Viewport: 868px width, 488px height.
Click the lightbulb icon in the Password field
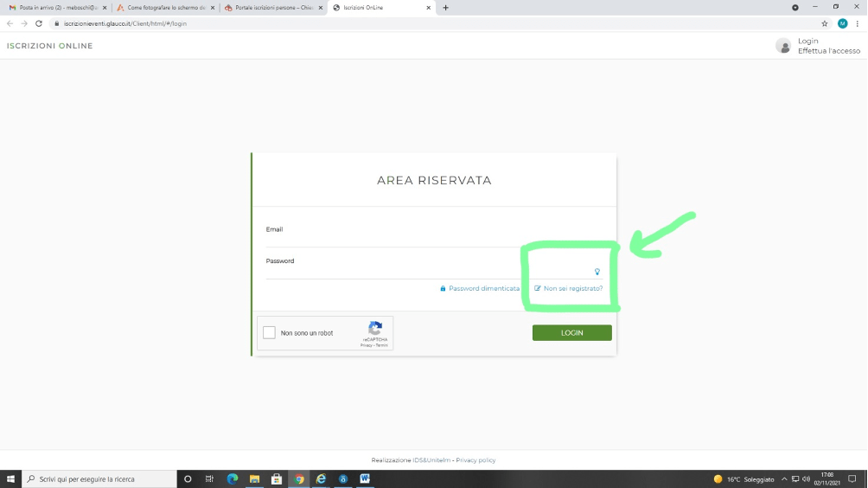597,272
